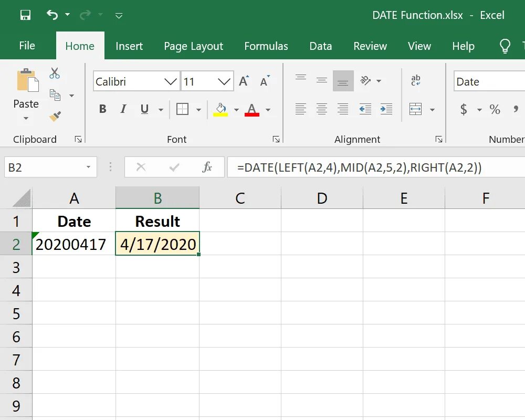Open Fill Color dropdown arrow
The width and height of the screenshot is (525, 420).
236,110
